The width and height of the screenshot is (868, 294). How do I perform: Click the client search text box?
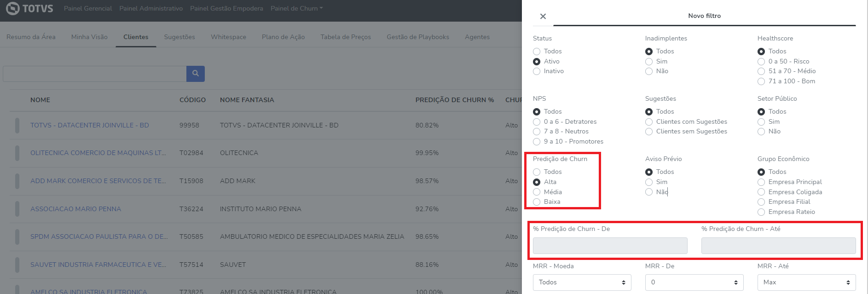[95, 74]
